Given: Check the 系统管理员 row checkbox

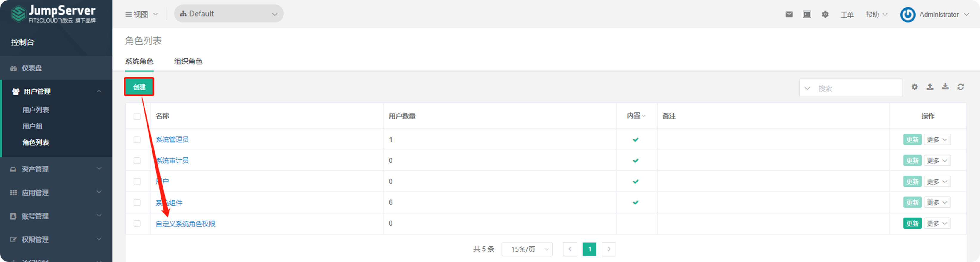Looking at the screenshot, I should (137, 140).
